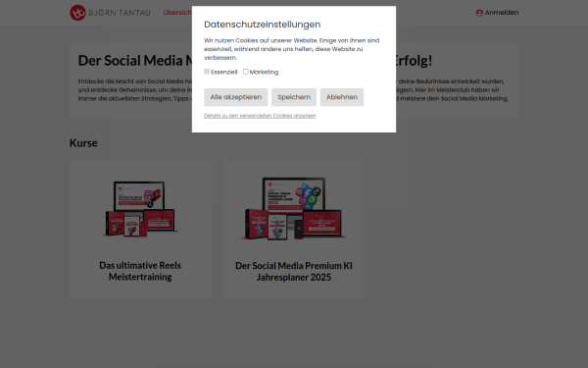Click the Björn Tantau logo
The width and height of the screenshot is (588, 368).
coord(110,13)
